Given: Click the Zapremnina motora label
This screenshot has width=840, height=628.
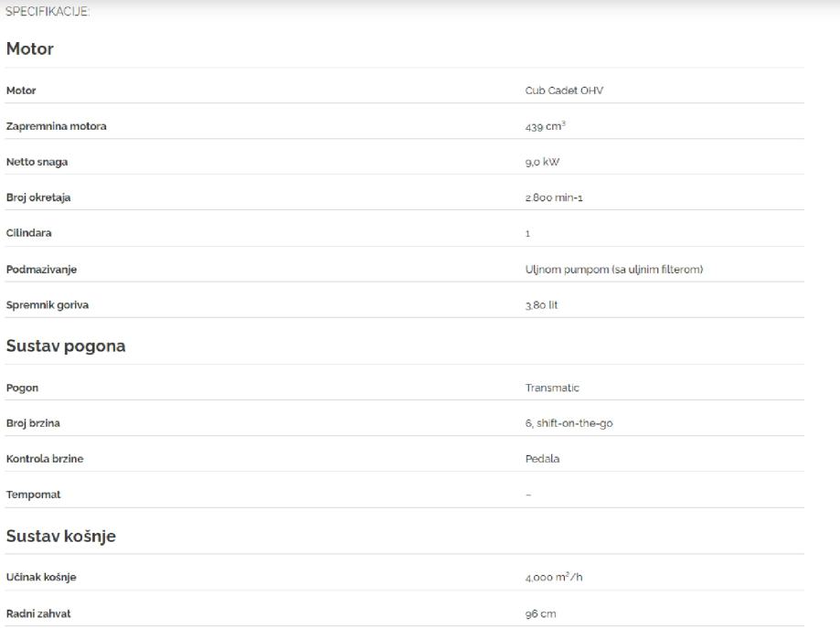Looking at the screenshot, I should pyautogui.click(x=56, y=126).
